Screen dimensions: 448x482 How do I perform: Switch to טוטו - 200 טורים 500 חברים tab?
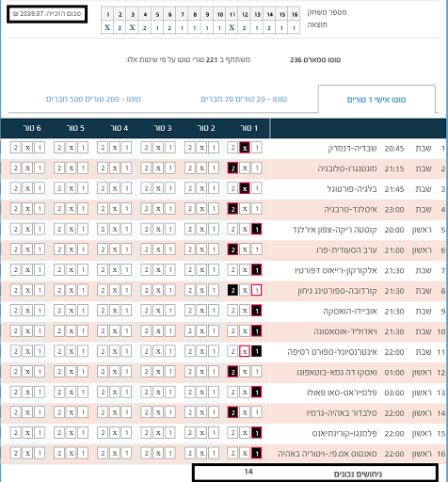[x=93, y=99]
